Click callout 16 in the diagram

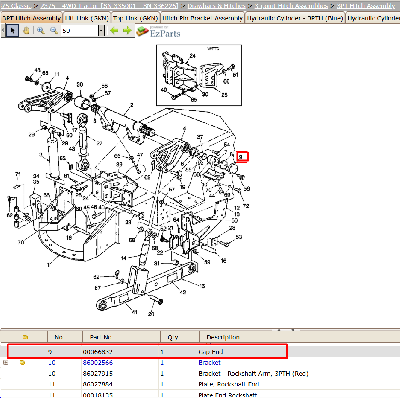223,260
